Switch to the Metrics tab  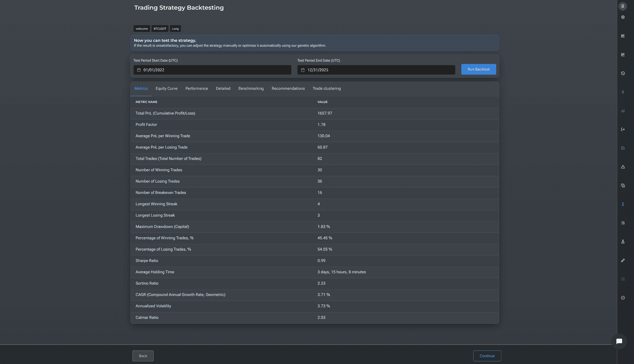[141, 88]
